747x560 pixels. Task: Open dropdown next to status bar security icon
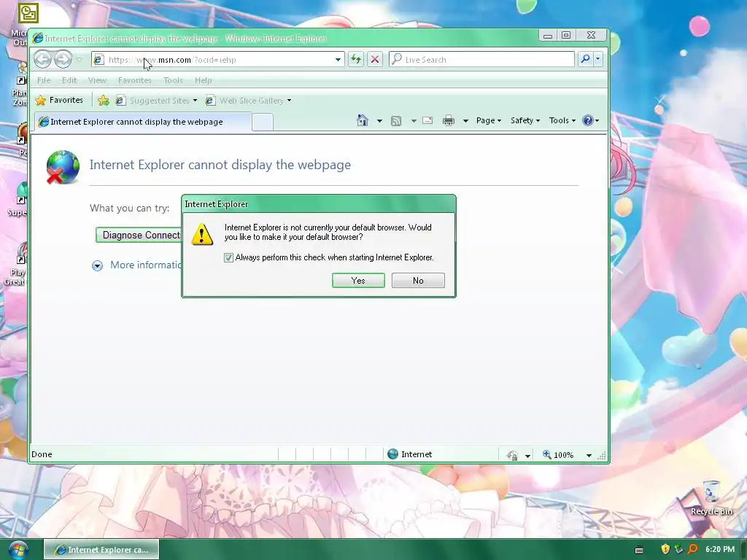coord(527,456)
